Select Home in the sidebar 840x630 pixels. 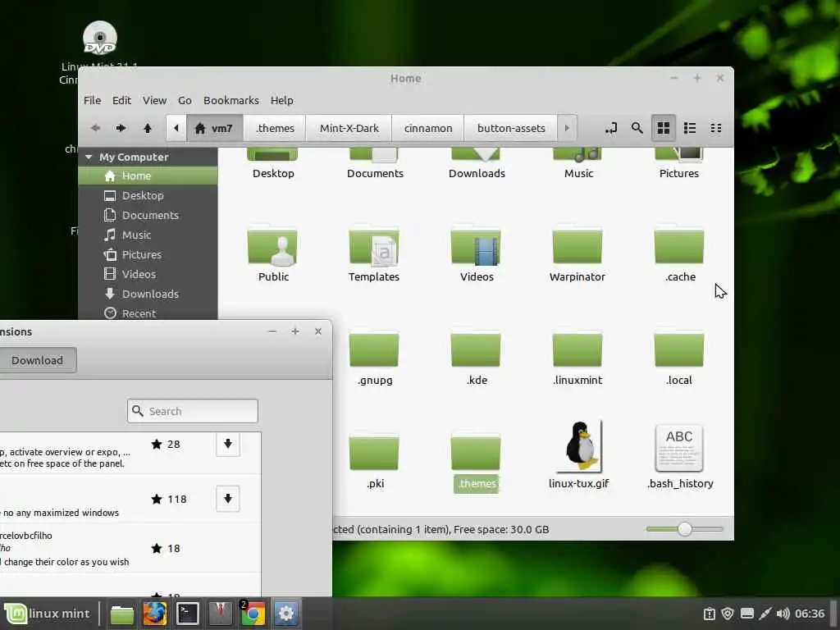148,176
